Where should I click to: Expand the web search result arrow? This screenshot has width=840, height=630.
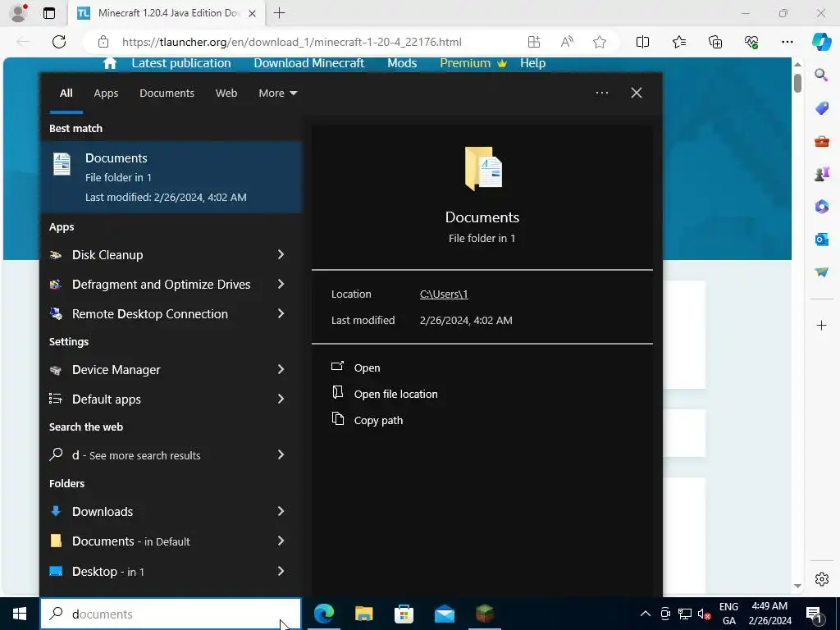point(281,454)
